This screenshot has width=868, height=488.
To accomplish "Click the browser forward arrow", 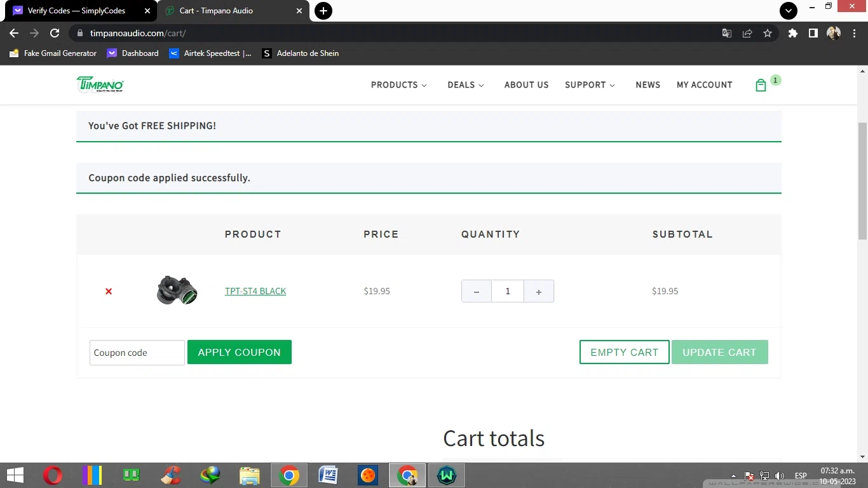I will [34, 33].
